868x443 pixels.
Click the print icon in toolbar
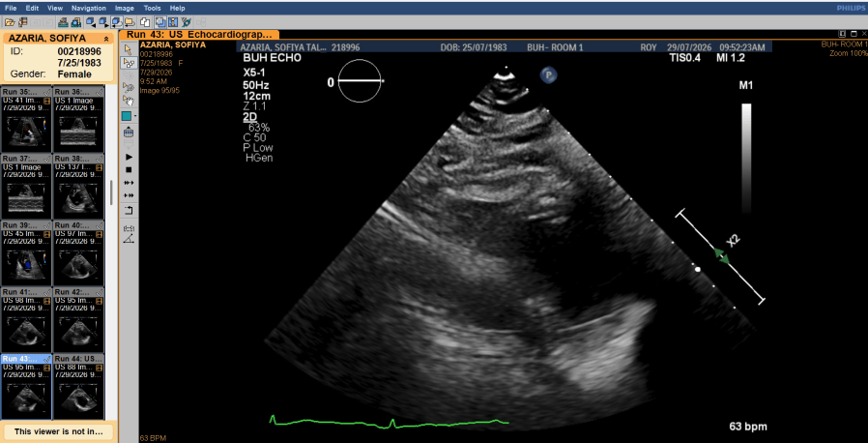coord(63,22)
